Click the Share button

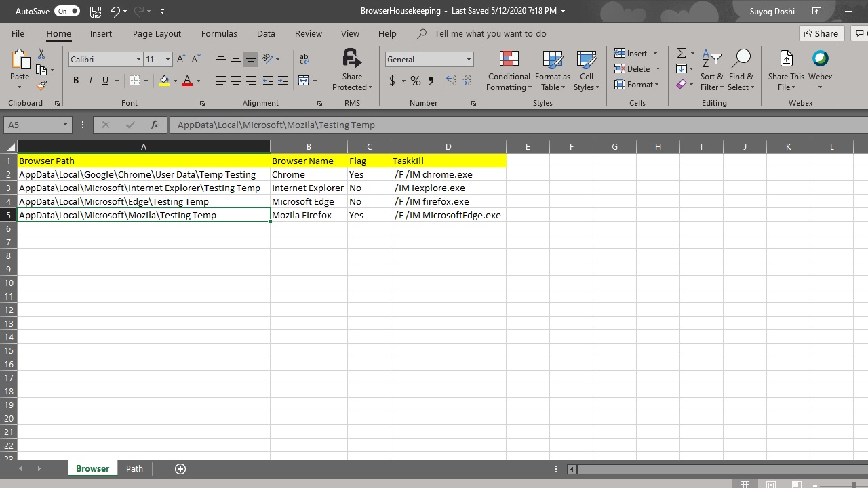tap(820, 33)
